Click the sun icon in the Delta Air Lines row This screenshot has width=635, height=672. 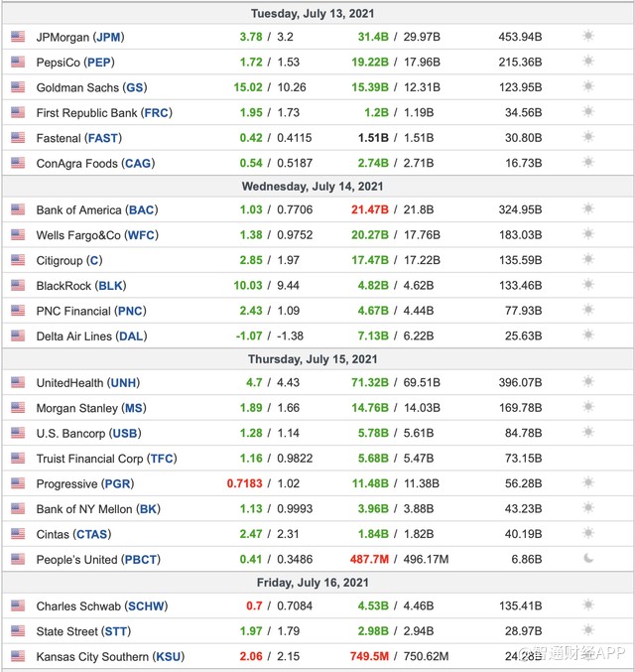pyautogui.click(x=588, y=336)
